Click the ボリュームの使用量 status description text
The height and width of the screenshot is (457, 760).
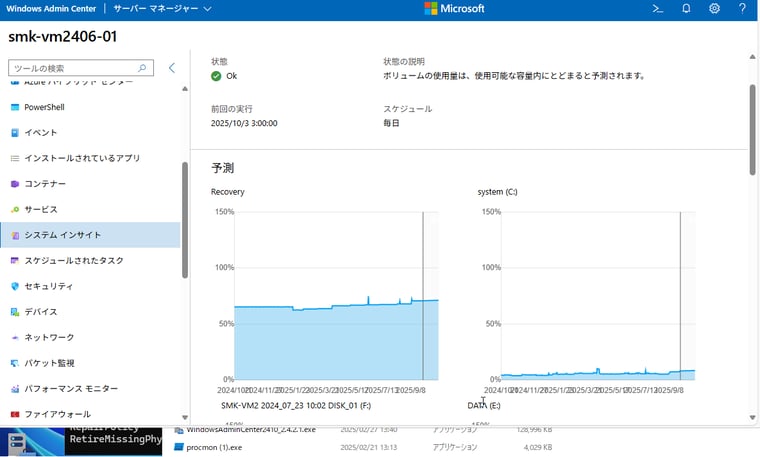[514, 76]
